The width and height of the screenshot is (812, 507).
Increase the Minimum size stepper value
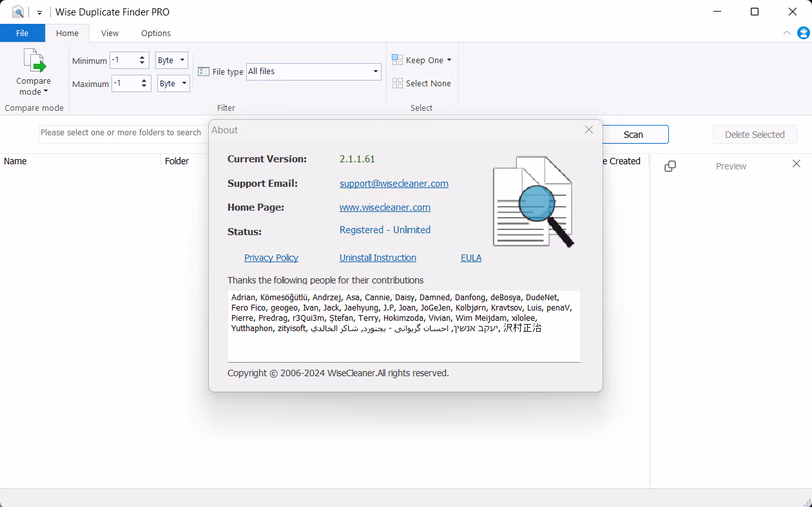point(142,57)
